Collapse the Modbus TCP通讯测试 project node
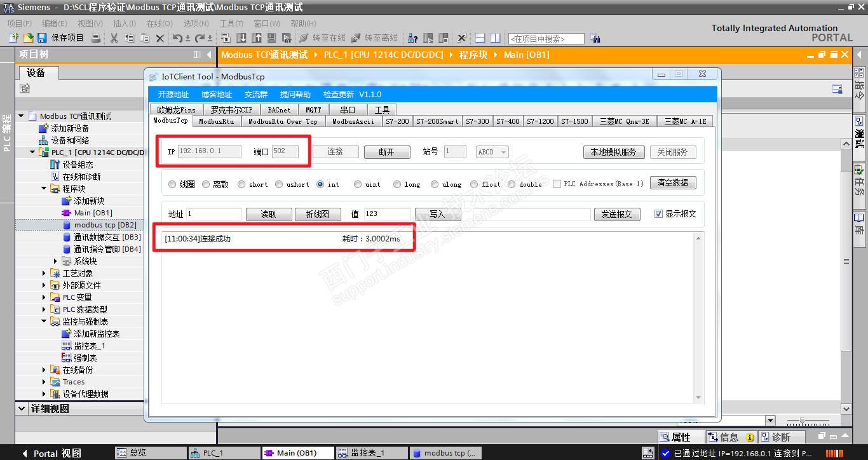Viewport: 868px width, 460px height. pos(21,116)
